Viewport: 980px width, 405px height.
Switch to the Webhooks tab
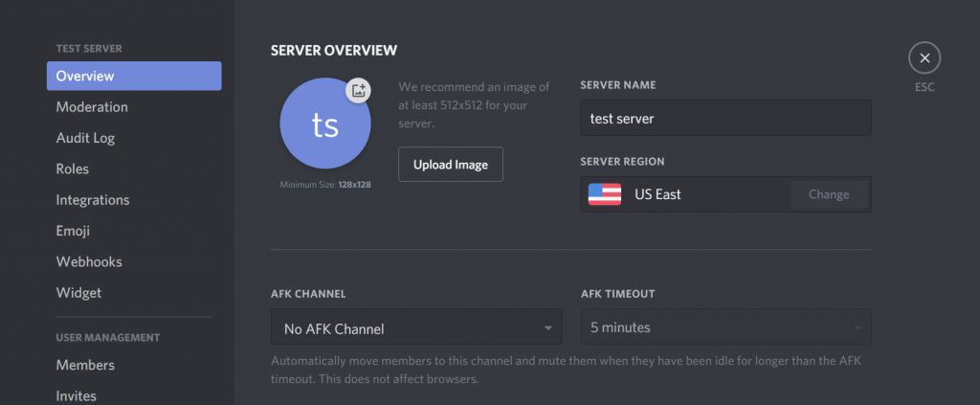point(89,261)
